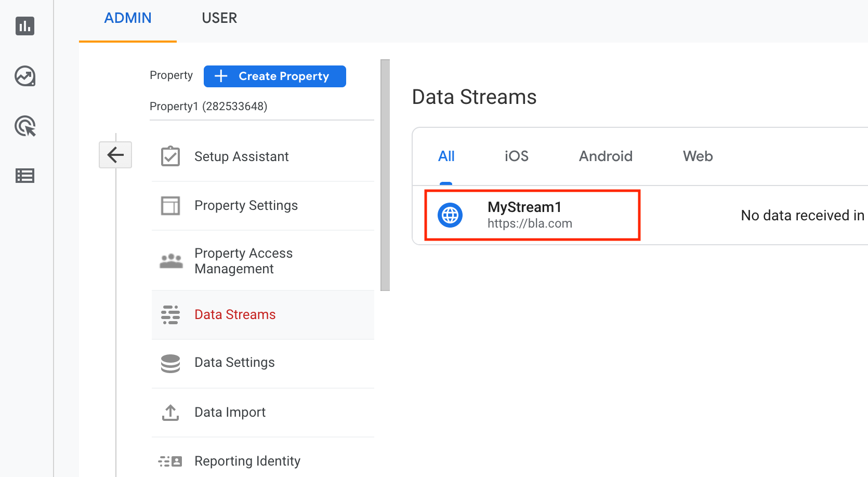Switch to the ADMIN tab

(128, 18)
